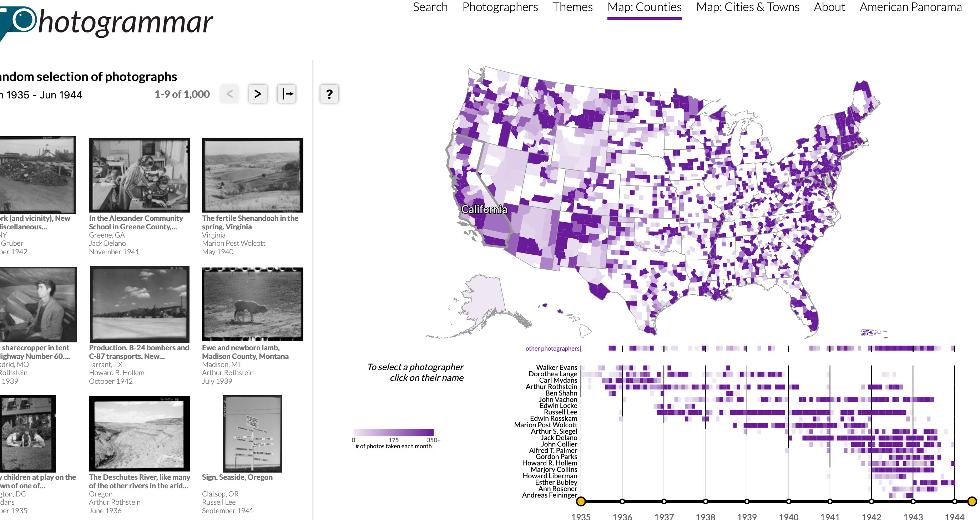980x520 pixels.
Task: Open the Themes page
Action: 572,7
